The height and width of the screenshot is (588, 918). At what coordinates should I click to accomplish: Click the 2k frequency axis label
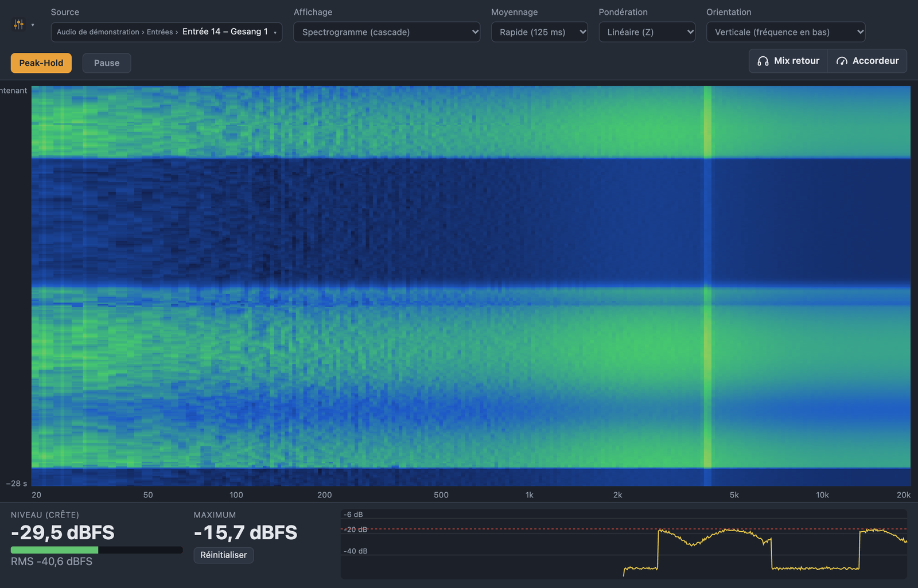click(617, 495)
